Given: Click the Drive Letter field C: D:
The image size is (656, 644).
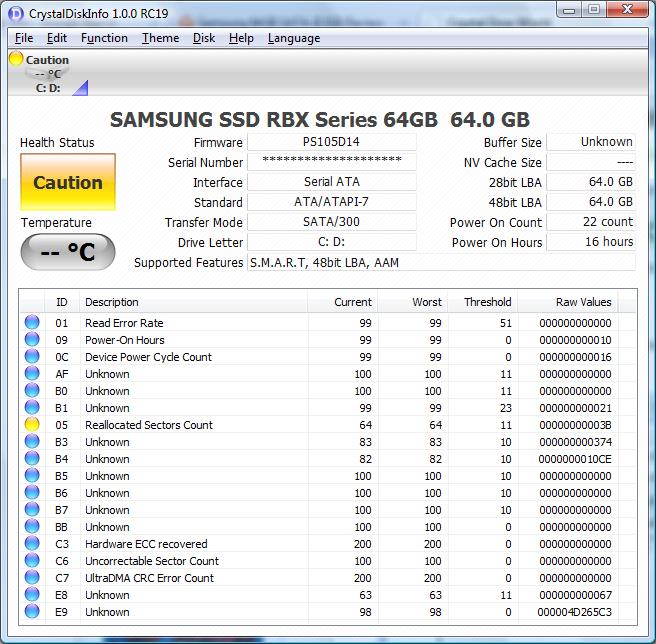Looking at the screenshot, I should 332,242.
